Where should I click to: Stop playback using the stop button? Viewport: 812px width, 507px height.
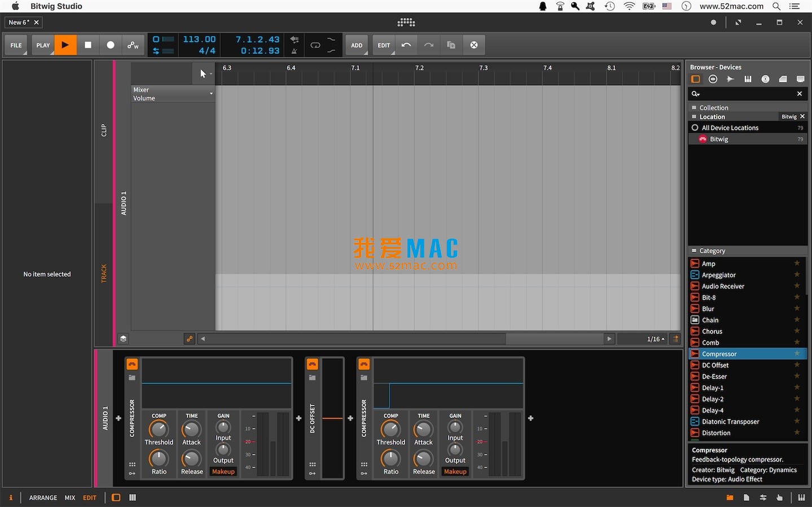(x=88, y=45)
